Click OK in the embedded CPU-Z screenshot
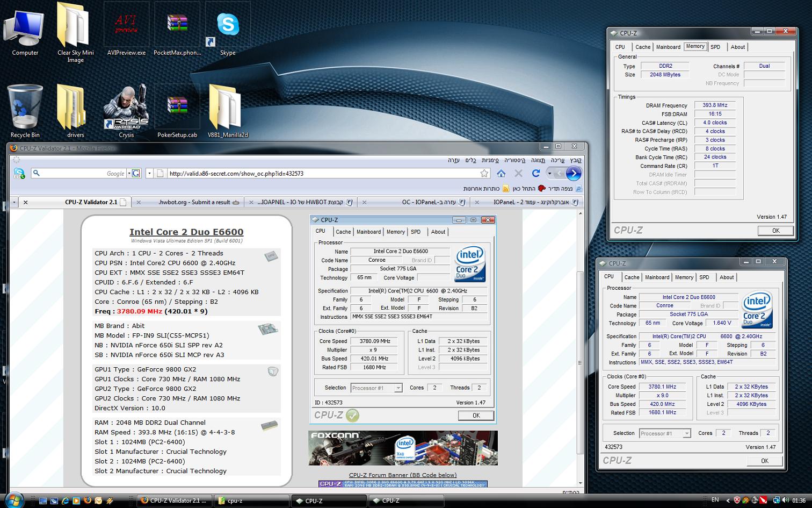 point(476,416)
